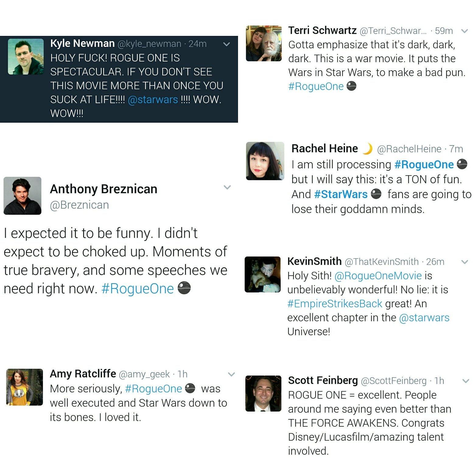The height and width of the screenshot is (476, 476).
Task: Click Death Star emoji in Terri's tweet
Action: click(351, 86)
